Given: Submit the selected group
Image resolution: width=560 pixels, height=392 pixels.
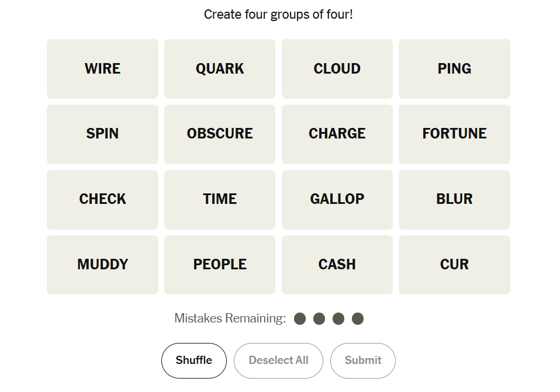Looking at the screenshot, I should point(363,360).
